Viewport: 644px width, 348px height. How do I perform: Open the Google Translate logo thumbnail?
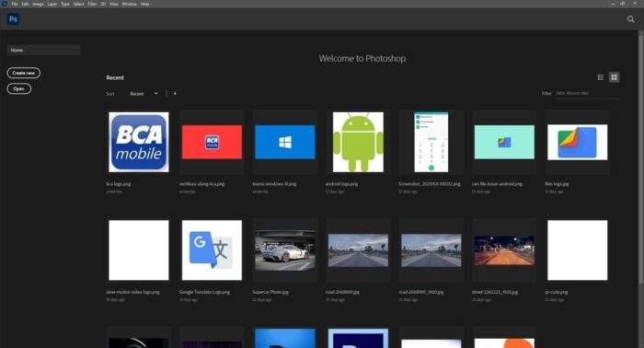pyautogui.click(x=212, y=250)
